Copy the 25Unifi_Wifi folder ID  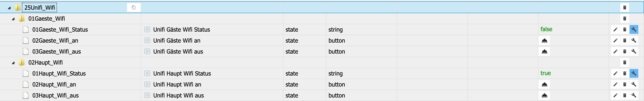coord(133,7)
